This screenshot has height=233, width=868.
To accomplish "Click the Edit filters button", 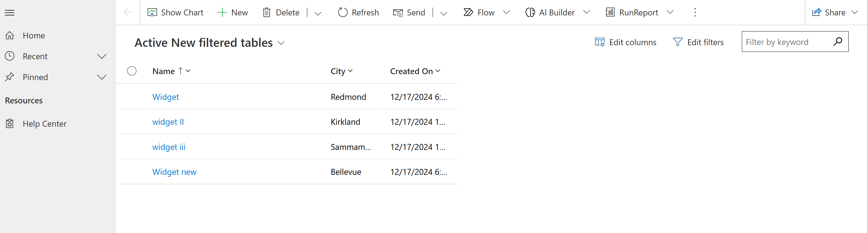I will click(698, 42).
